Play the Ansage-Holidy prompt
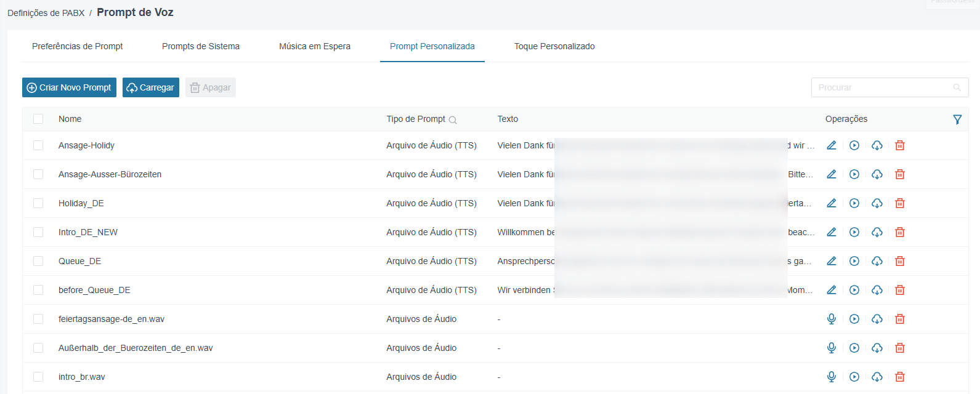The height and width of the screenshot is (394, 980). coord(854,145)
